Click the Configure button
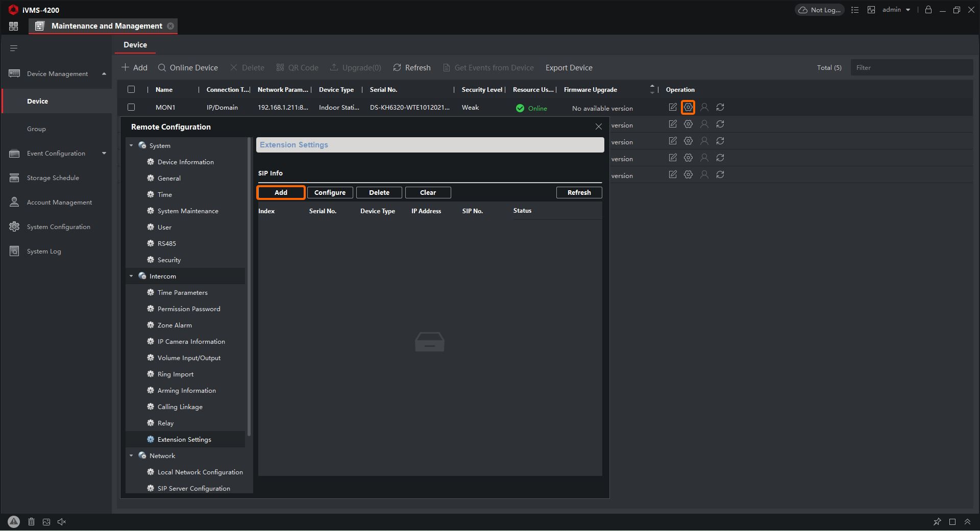Image resolution: width=980 pixels, height=531 pixels. 330,193
